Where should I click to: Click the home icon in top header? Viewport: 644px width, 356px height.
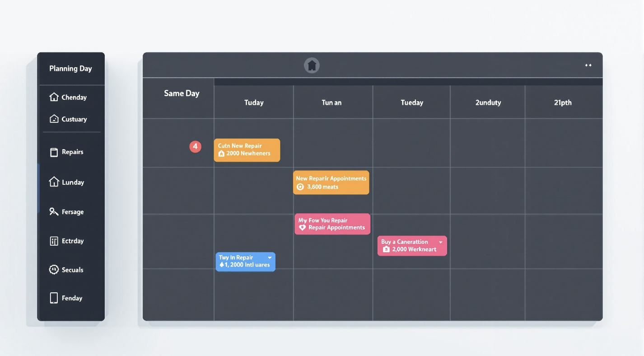pyautogui.click(x=312, y=66)
